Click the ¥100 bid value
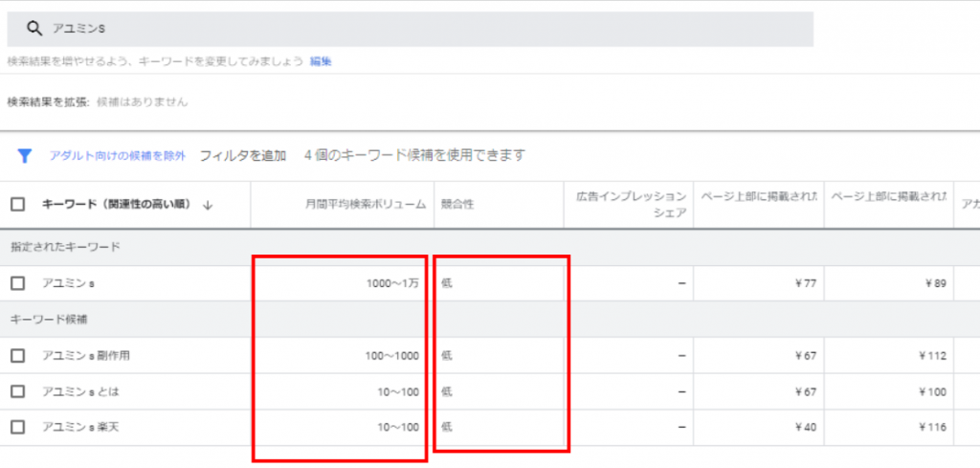Viewport: 980px width, 468px height. [933, 391]
